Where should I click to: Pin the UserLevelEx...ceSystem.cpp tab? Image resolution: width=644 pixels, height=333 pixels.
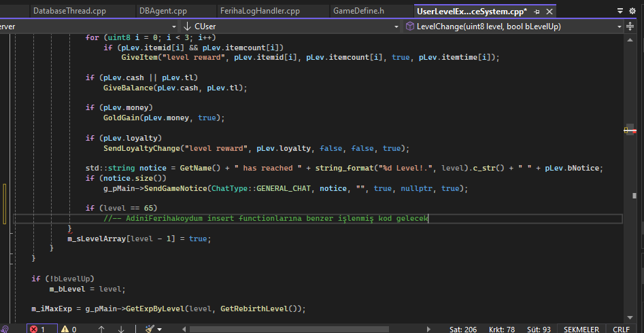tap(537, 12)
